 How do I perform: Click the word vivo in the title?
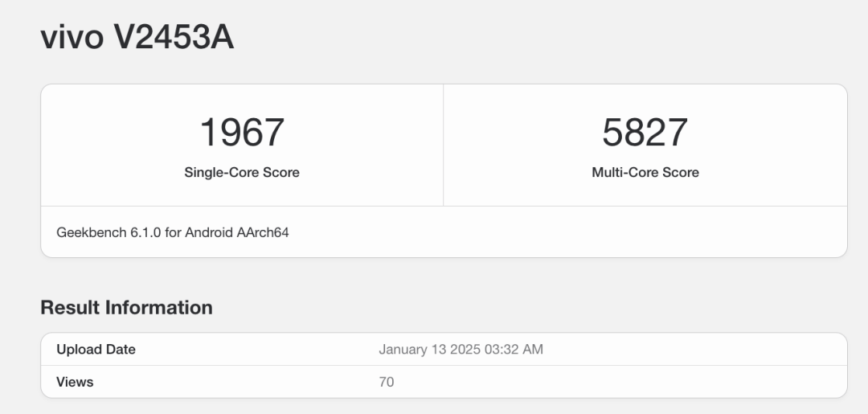tap(71, 38)
